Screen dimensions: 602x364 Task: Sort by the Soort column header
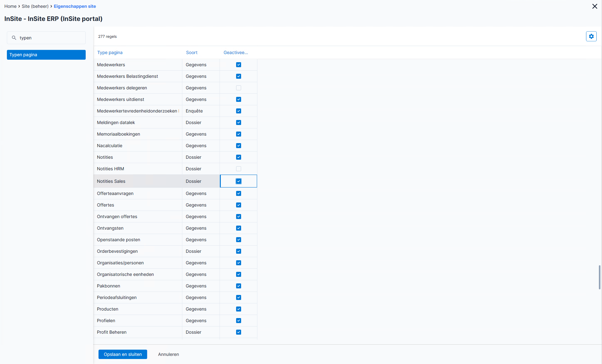192,52
